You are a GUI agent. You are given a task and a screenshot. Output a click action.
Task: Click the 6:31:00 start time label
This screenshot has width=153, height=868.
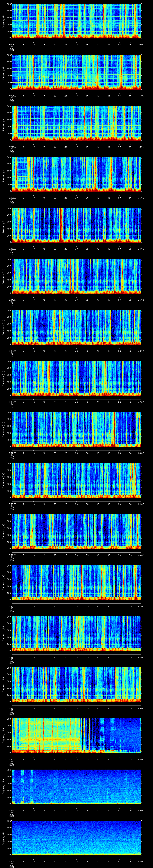pyautogui.click(x=12, y=147)
